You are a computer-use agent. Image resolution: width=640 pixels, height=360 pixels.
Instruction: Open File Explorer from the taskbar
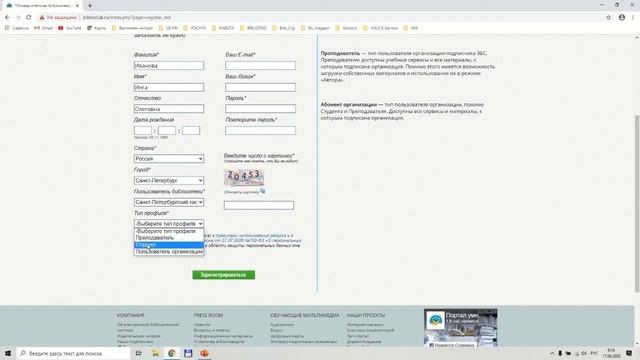(155, 353)
